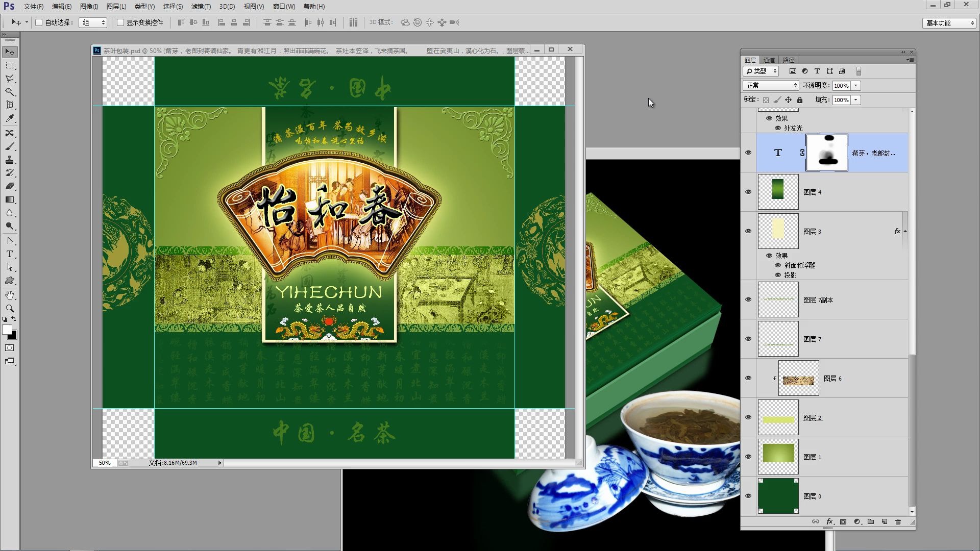Click the link layers icon

(816, 521)
